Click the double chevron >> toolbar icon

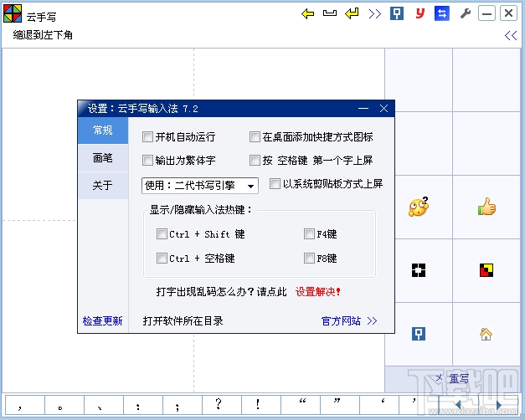[374, 13]
